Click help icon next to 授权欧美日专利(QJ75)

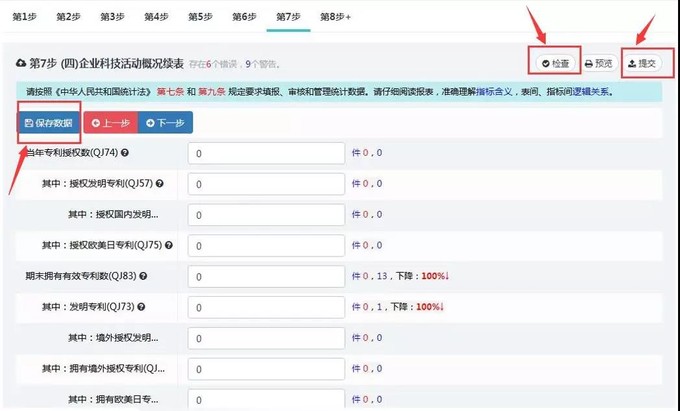pos(169,245)
